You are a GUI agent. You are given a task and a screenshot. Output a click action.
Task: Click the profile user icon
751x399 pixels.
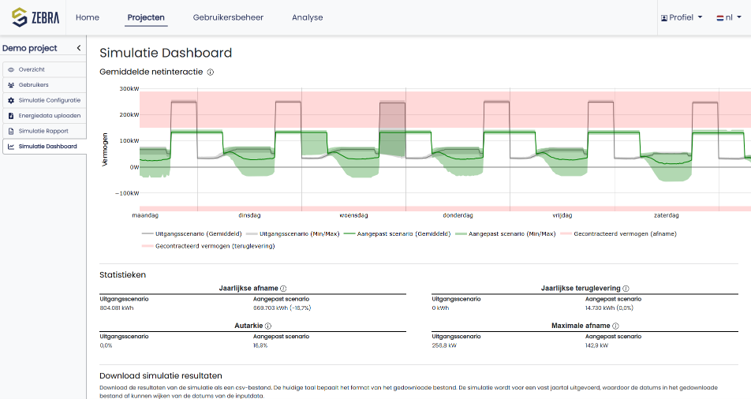tap(664, 18)
